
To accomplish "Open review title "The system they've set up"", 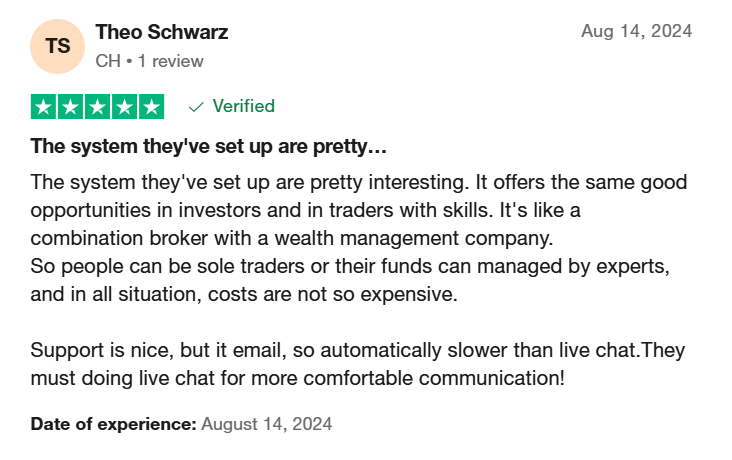I will pos(209,146).
